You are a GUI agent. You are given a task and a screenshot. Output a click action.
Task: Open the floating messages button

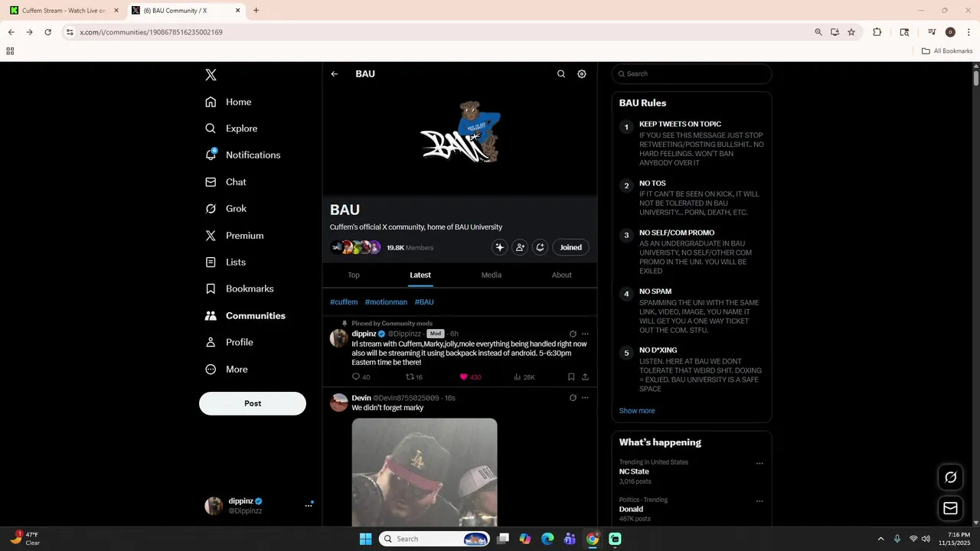click(x=950, y=508)
